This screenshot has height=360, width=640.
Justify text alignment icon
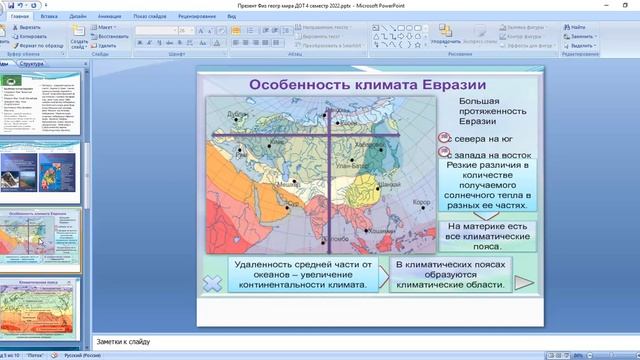click(266, 43)
